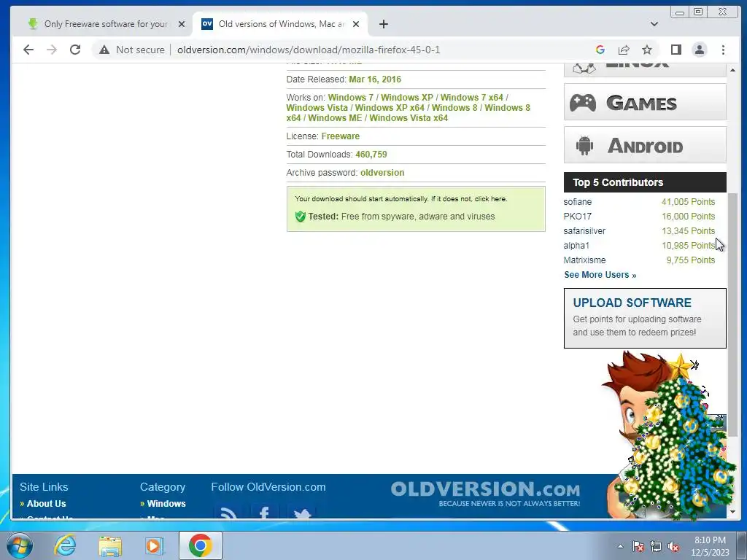
Task: Click the Windows Vista link
Action: coord(317,108)
